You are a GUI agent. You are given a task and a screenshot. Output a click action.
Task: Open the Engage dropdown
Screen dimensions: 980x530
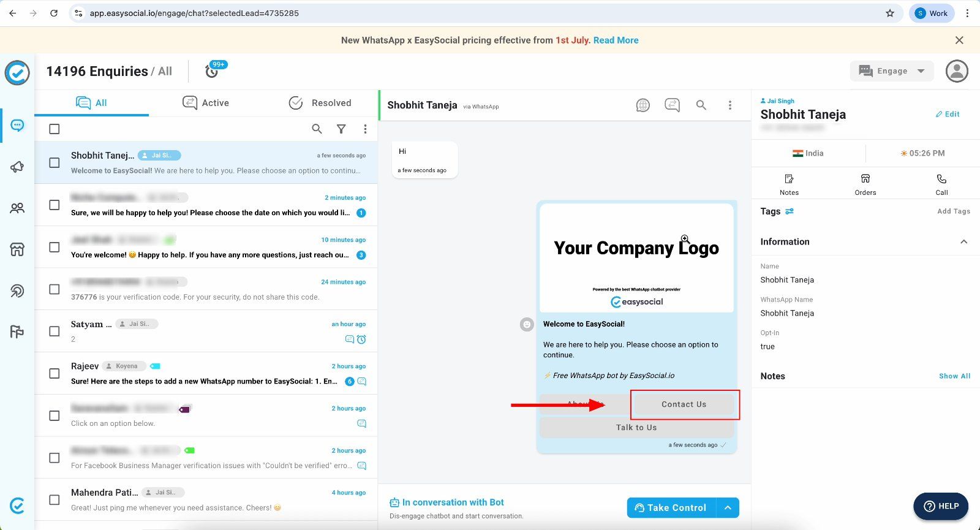(x=892, y=71)
